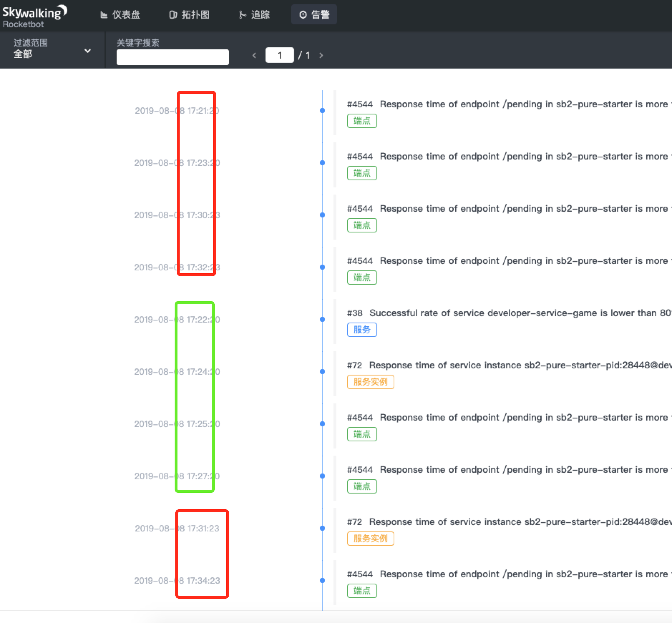Click the 关键字搜索 keyword search field

coord(173,57)
